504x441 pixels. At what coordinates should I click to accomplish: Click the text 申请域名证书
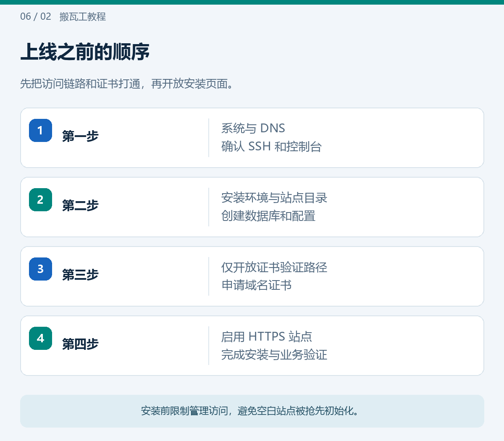(x=257, y=285)
